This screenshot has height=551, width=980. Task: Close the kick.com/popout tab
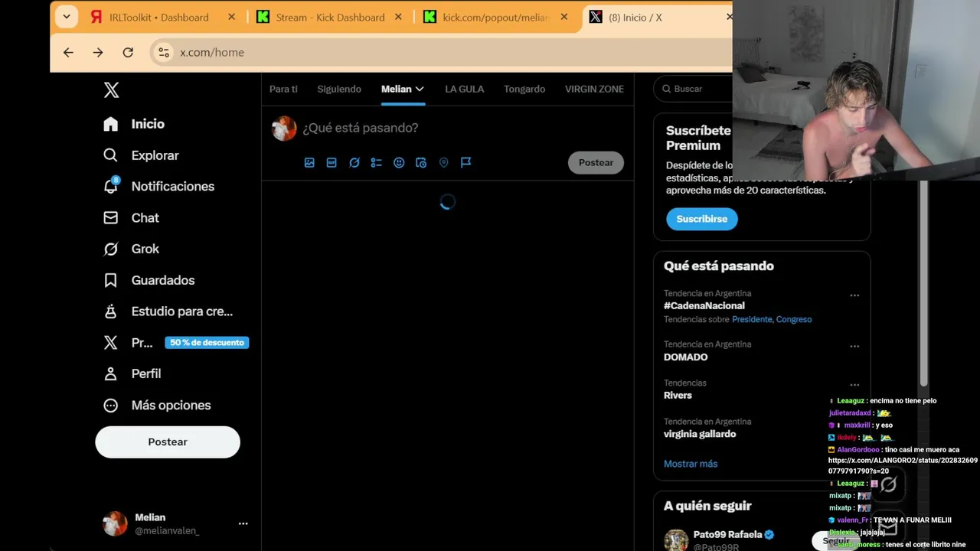[564, 17]
